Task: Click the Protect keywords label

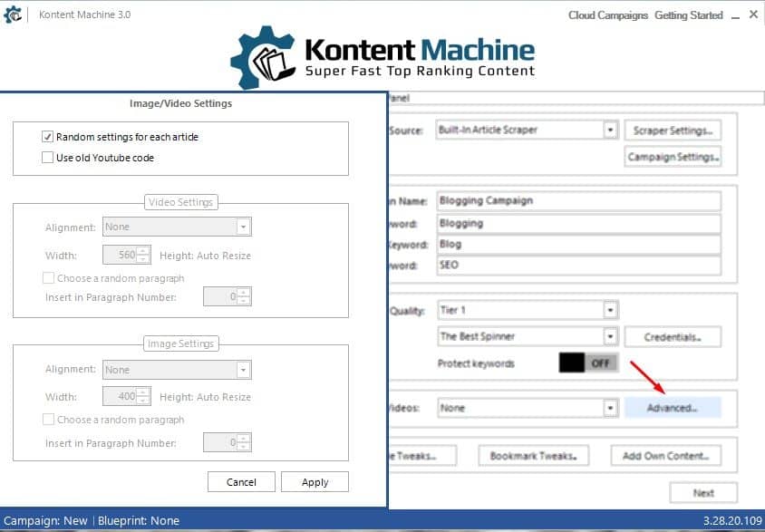Action: [x=476, y=363]
